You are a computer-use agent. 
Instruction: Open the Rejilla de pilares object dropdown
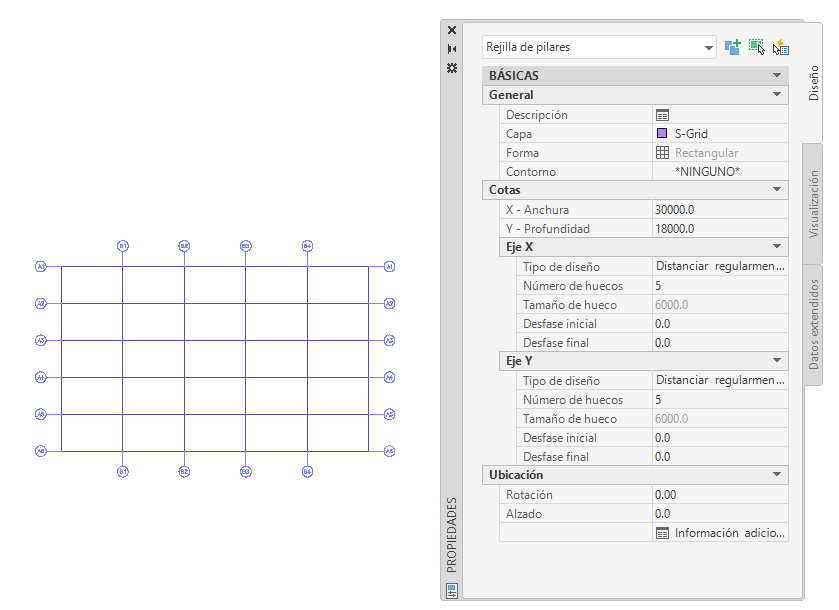[x=709, y=47]
